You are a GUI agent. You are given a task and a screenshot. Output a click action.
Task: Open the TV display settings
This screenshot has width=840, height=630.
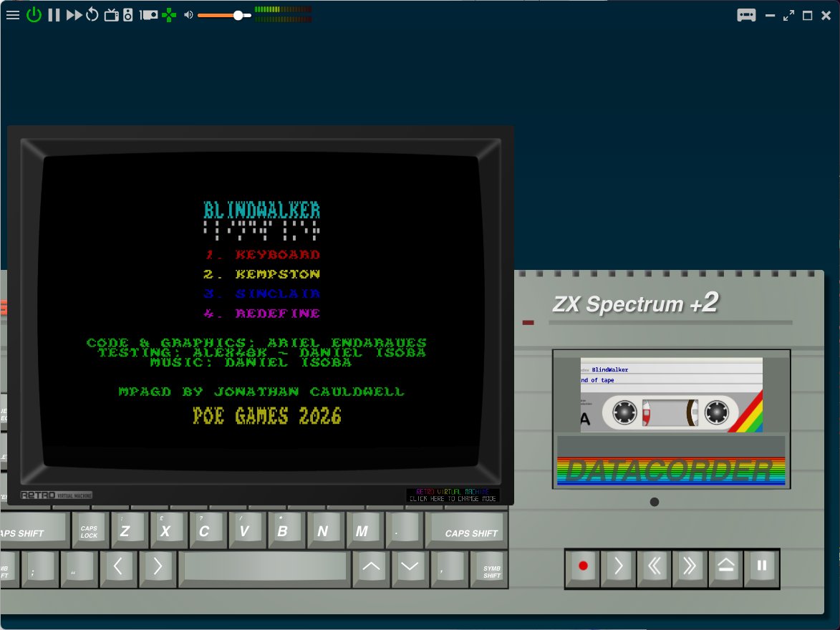click(111, 15)
